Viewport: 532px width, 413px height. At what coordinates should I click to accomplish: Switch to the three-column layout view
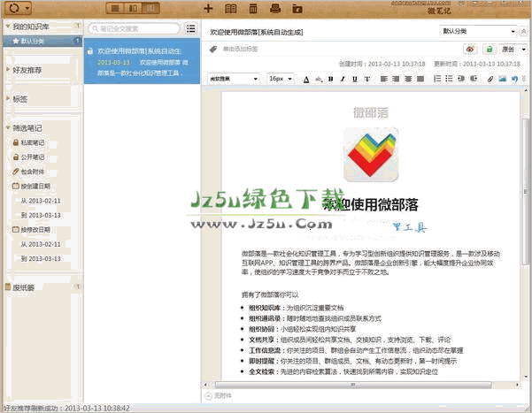pyautogui.click(x=150, y=8)
